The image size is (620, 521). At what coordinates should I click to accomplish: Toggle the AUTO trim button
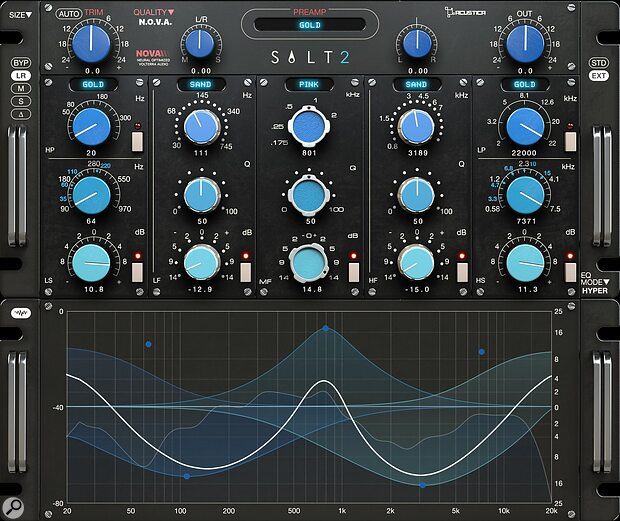69,14
